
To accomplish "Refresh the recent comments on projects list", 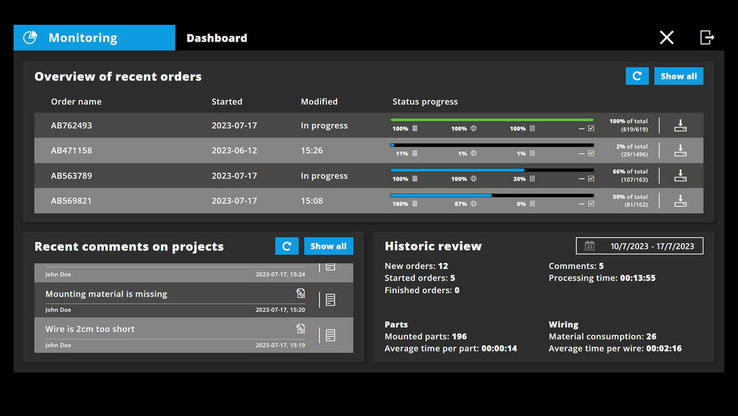I will click(287, 246).
